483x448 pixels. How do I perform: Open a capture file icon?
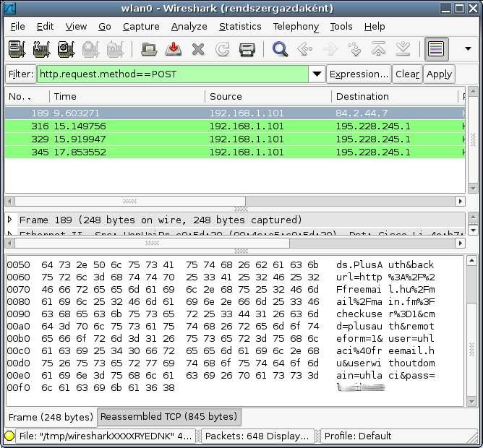click(x=149, y=49)
